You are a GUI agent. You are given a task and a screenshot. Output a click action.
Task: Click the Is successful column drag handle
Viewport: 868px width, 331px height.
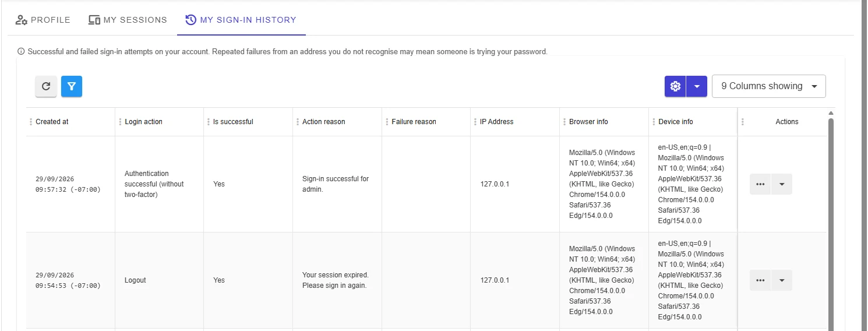click(208, 122)
